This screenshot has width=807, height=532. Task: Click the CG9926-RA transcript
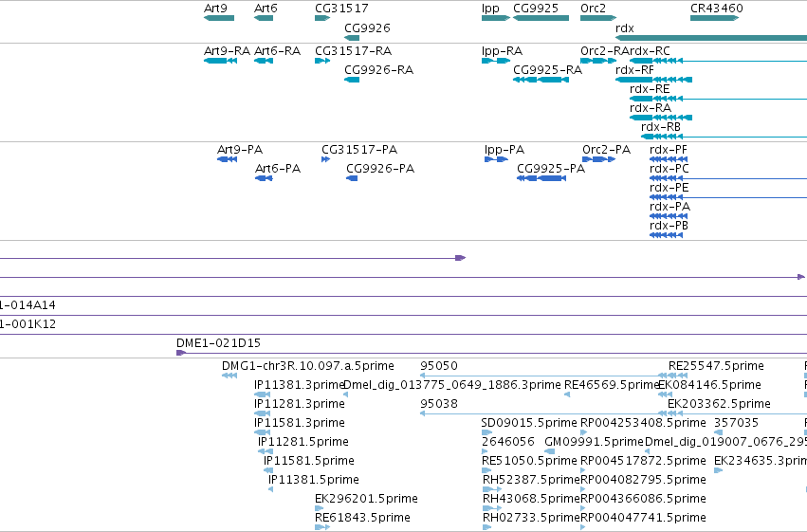click(352, 80)
